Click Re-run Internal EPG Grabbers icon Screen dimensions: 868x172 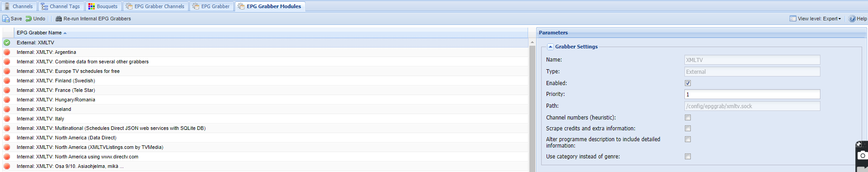pos(58,19)
